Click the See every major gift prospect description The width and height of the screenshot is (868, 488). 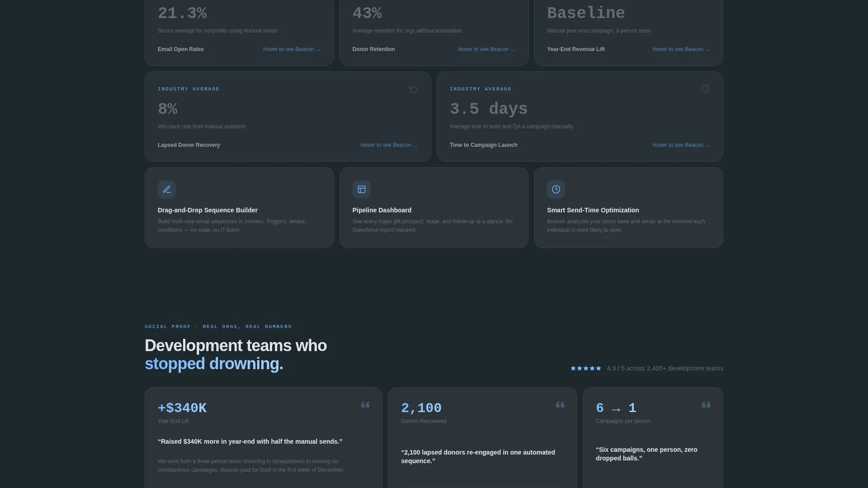tap(433, 226)
